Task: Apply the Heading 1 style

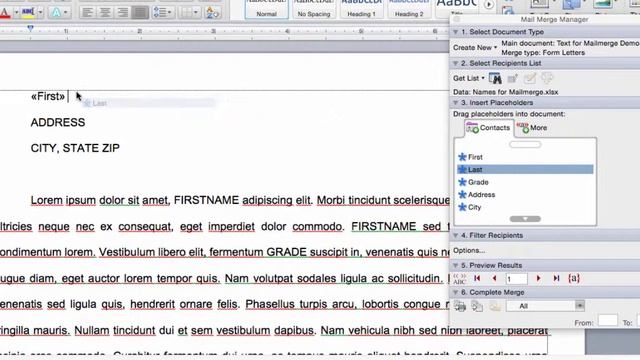Action: [x=361, y=9]
